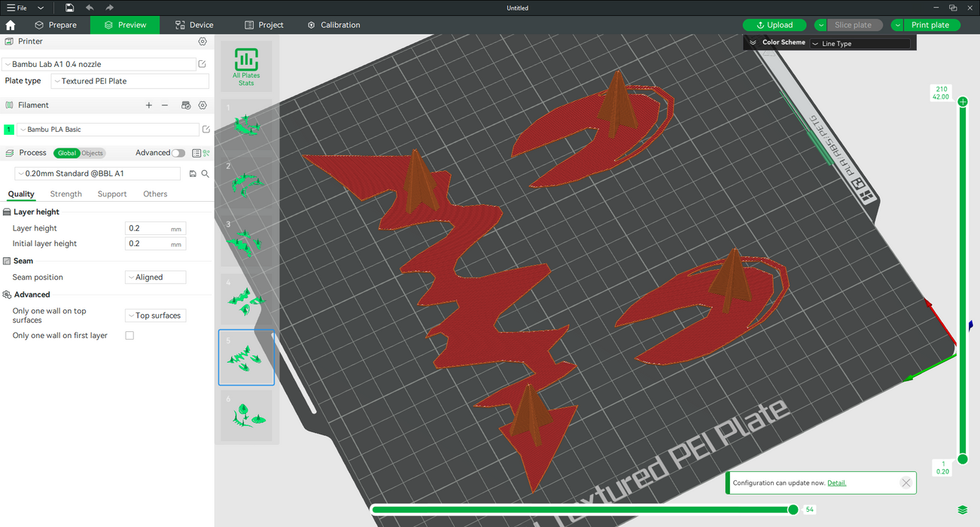Open the Plate type dropdown

(129, 81)
